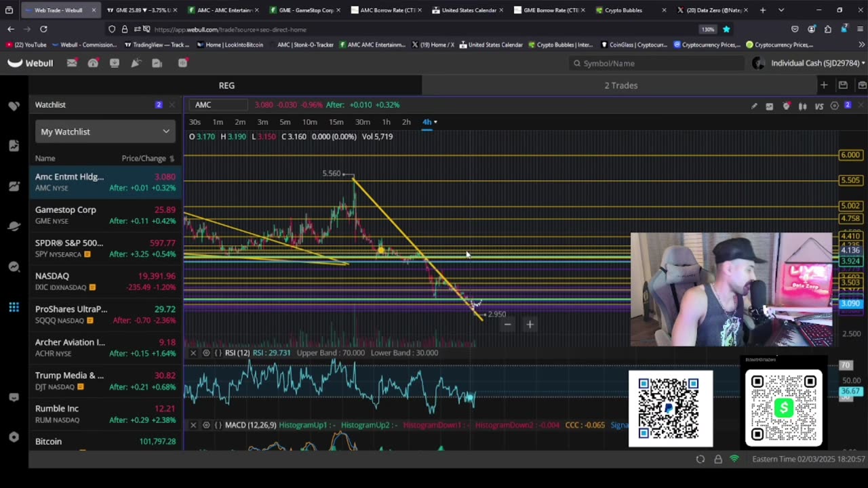868x488 pixels.
Task: Change chart type via candlestick icon
Action: point(803,106)
